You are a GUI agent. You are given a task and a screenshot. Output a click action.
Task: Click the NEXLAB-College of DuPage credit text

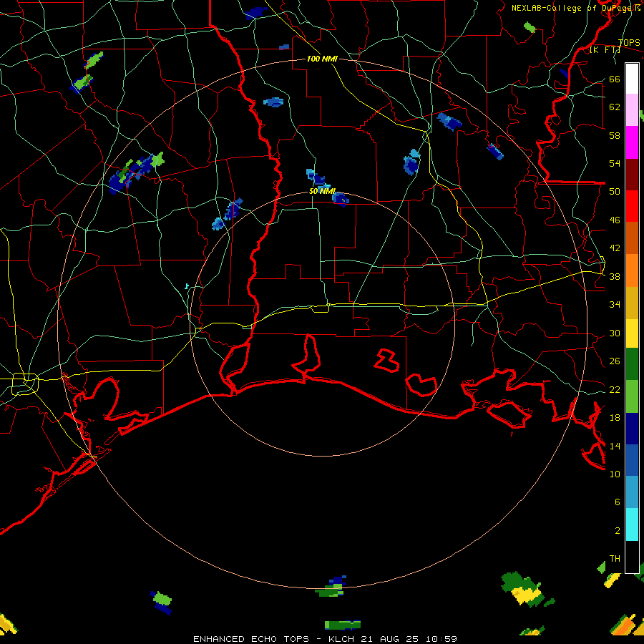pyautogui.click(x=575, y=8)
